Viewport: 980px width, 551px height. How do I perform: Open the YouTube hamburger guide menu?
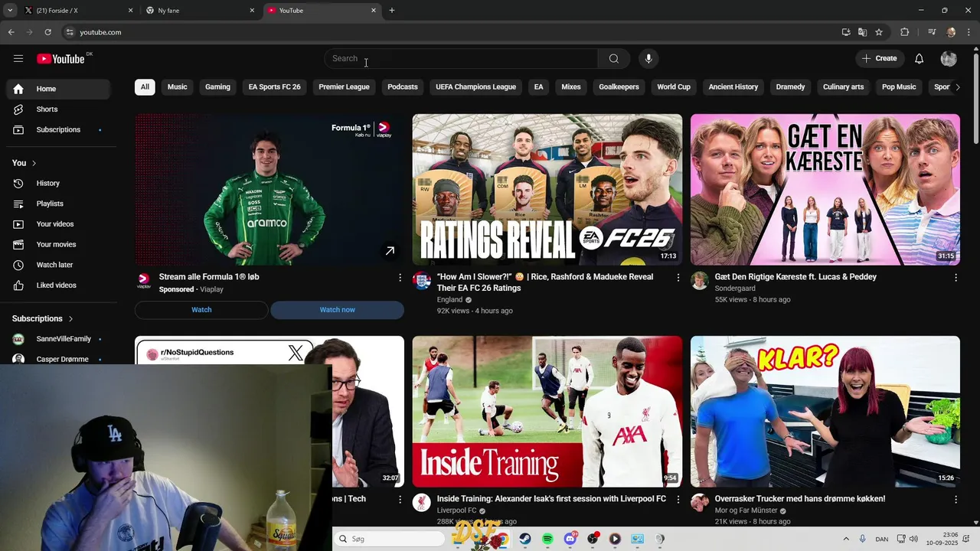pyautogui.click(x=18, y=59)
